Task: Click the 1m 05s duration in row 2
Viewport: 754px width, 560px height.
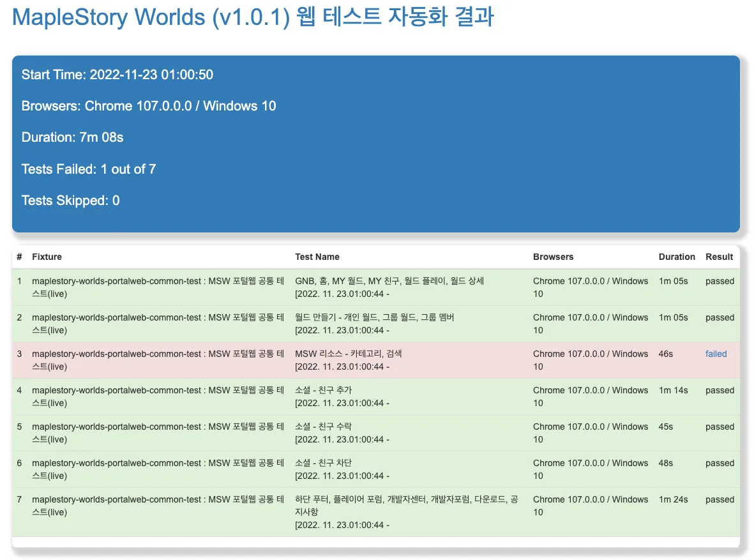Action: pos(673,317)
